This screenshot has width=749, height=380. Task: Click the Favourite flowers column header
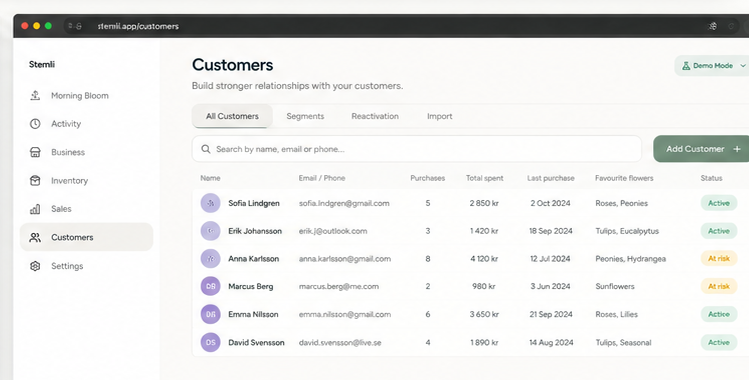pyautogui.click(x=624, y=178)
